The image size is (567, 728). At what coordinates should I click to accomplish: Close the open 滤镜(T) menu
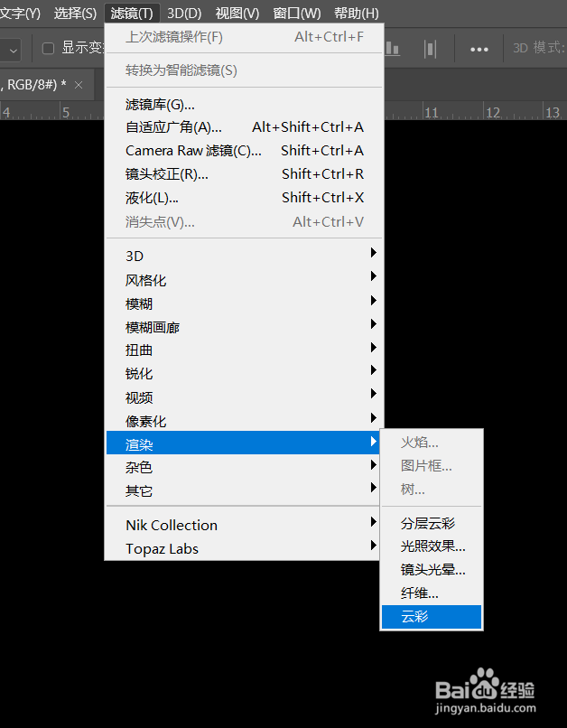[x=132, y=13]
